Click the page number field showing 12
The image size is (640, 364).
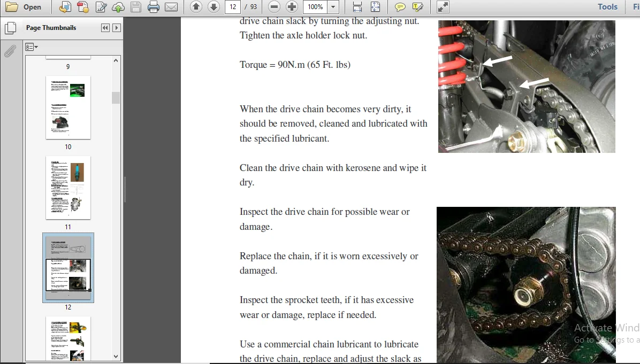[x=233, y=7]
